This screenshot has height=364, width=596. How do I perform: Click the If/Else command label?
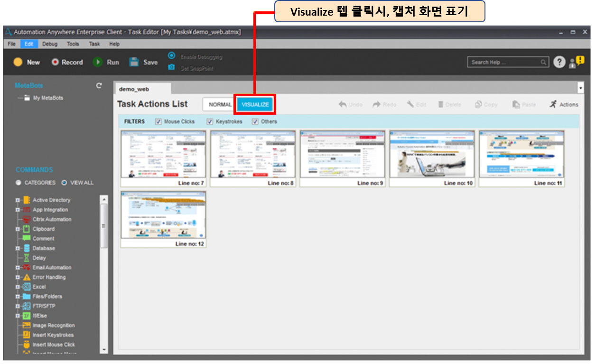[40, 316]
